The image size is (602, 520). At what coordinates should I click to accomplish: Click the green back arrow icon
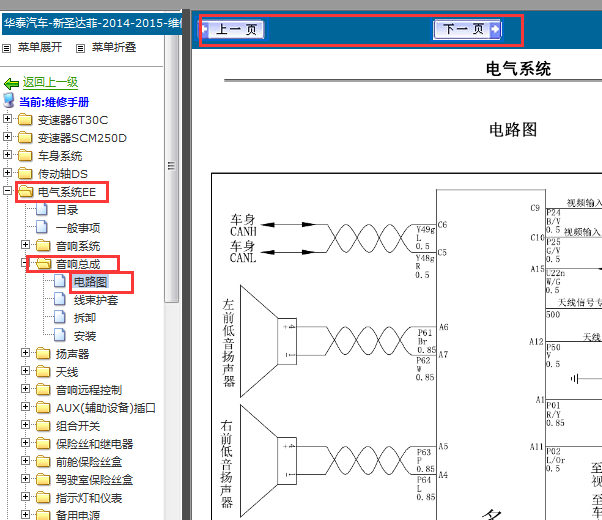tap(12, 83)
